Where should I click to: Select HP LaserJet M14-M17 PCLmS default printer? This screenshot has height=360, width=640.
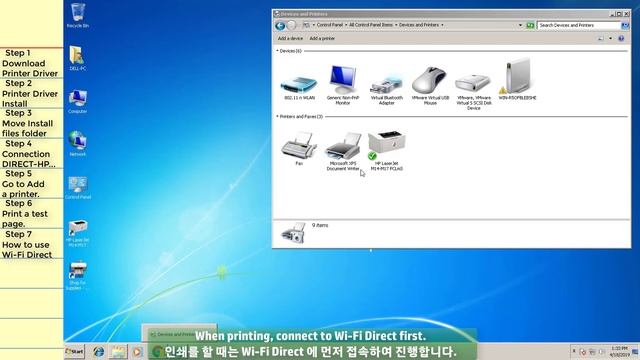(387, 150)
